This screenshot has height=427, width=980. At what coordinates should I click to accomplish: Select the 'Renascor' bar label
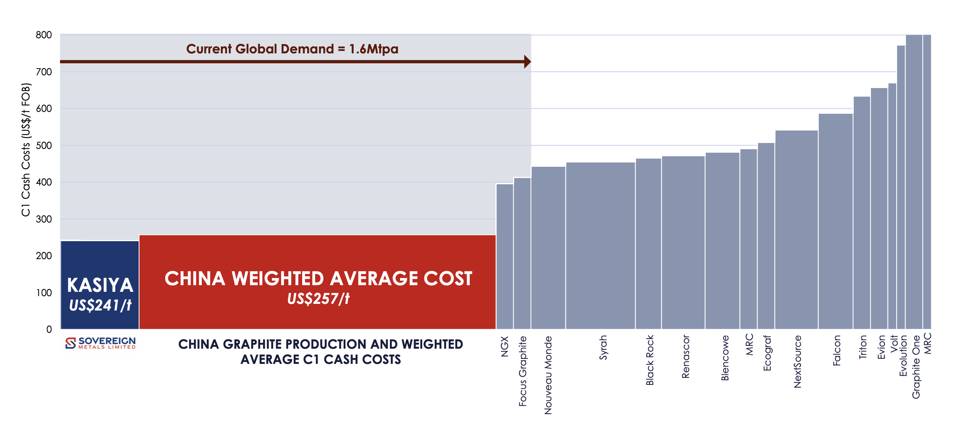(x=686, y=356)
